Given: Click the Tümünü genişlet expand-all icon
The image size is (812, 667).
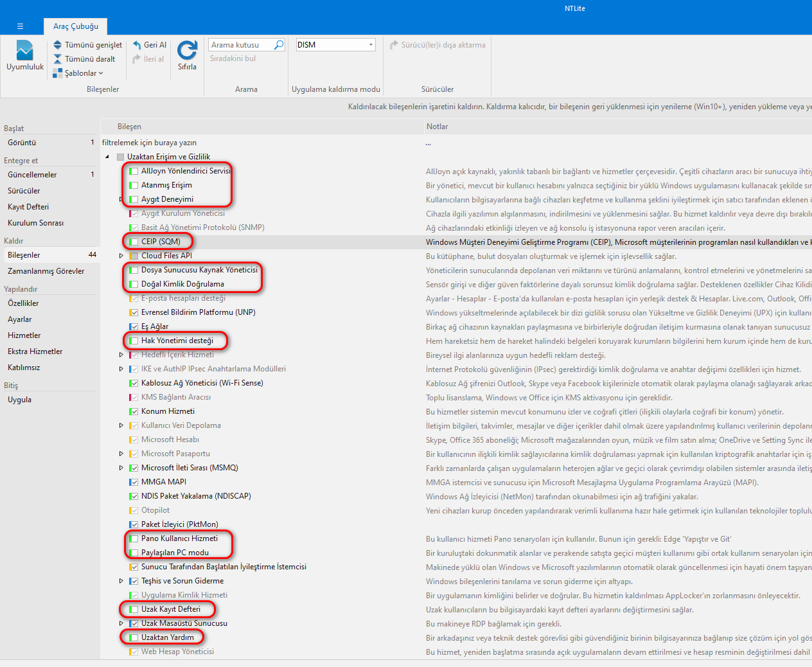Looking at the screenshot, I should [58, 45].
